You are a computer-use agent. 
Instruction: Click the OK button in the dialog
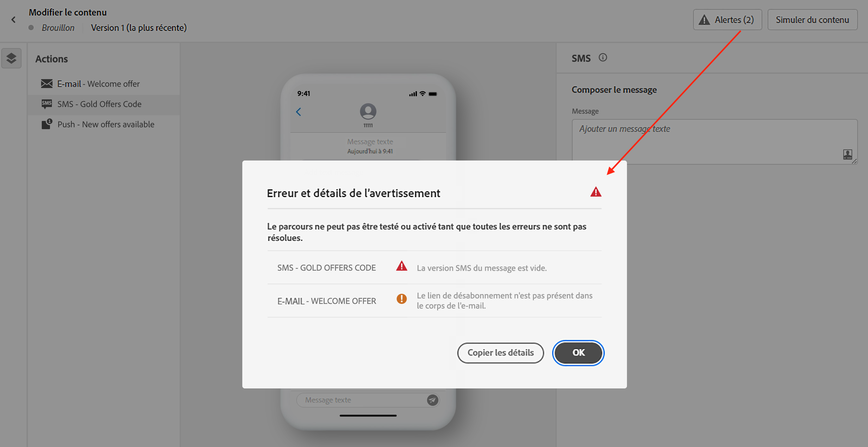[578, 353]
